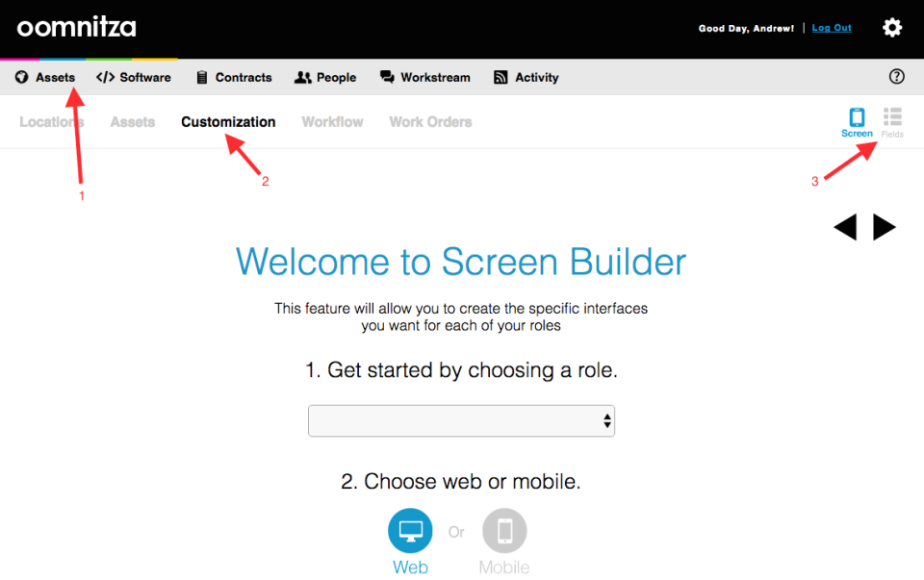
Task: Go to the Contracts section
Action: coord(234,77)
